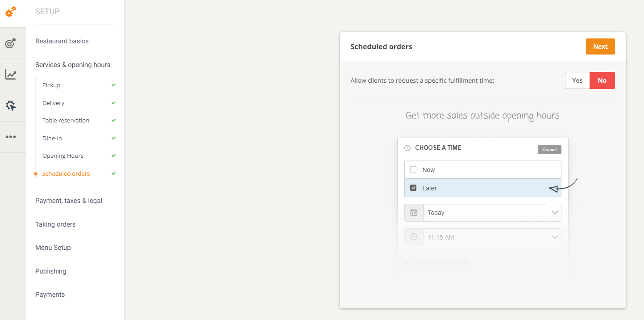Expand Payment, taxes & legal section
The width and height of the screenshot is (644, 320).
coord(69,201)
